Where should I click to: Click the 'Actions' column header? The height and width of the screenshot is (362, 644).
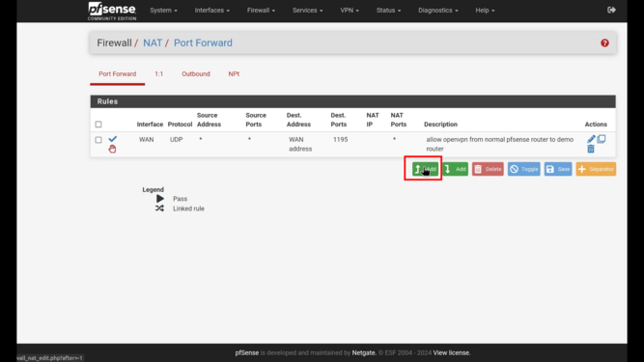596,125
